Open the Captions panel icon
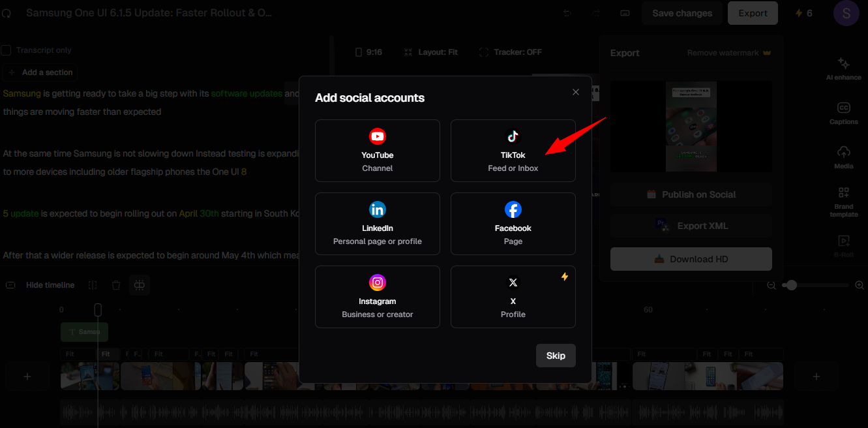 pyautogui.click(x=843, y=113)
